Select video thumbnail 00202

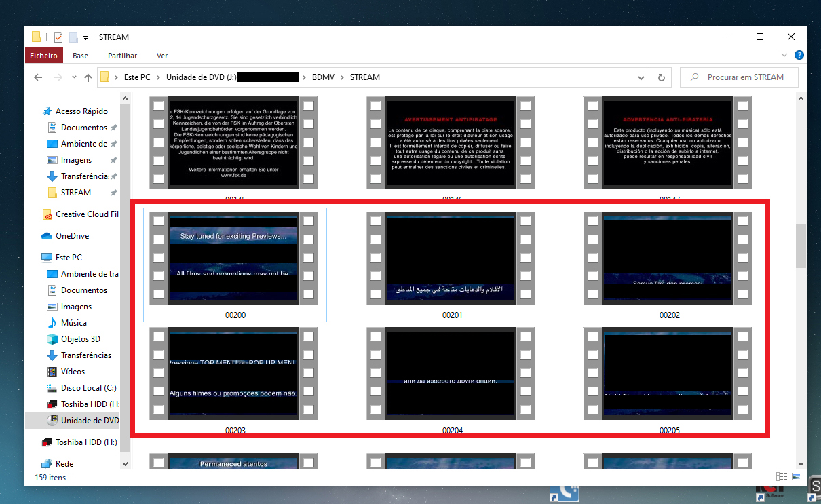coord(668,258)
